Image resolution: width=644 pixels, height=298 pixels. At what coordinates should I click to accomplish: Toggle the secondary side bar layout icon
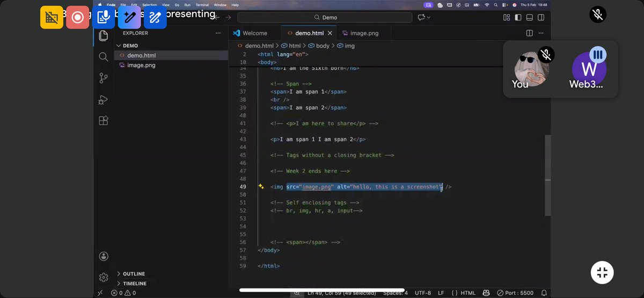click(541, 17)
